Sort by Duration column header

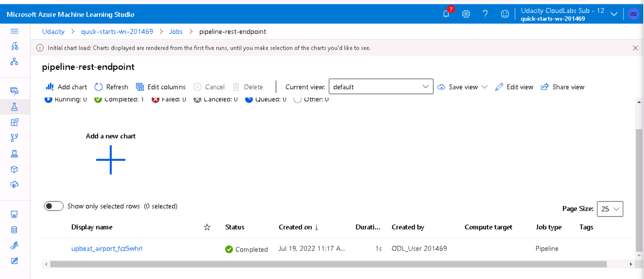[368, 227]
